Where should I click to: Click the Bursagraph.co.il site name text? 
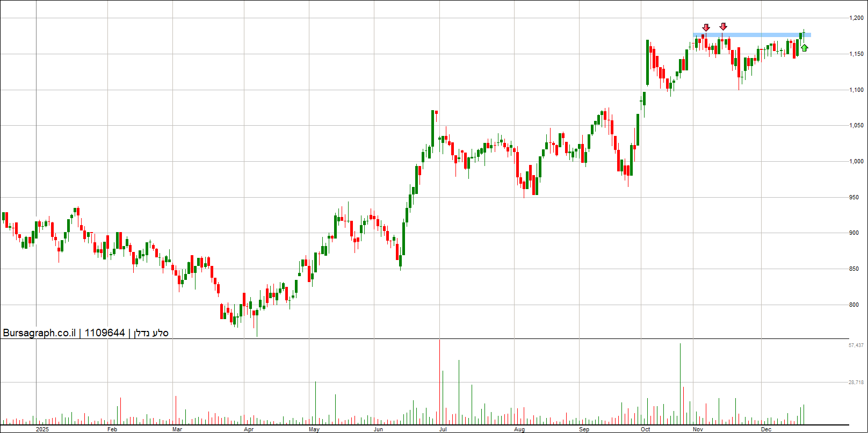39,333
